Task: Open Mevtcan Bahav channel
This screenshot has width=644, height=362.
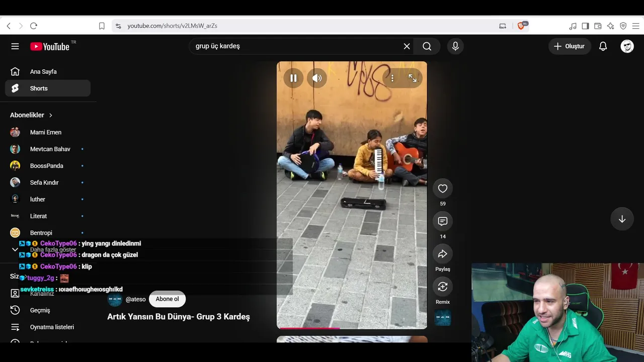Action: pos(48,149)
